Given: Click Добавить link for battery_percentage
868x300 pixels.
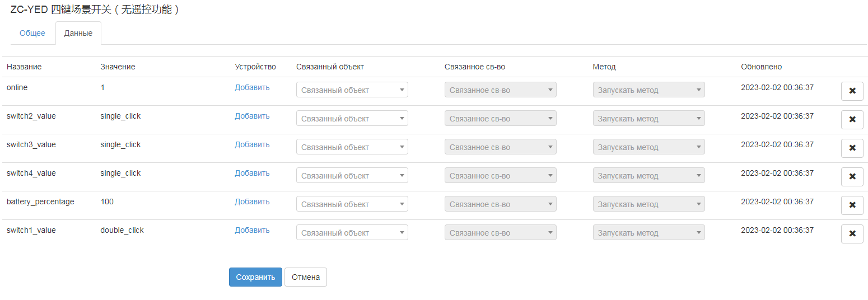Looking at the screenshot, I should tap(252, 201).
